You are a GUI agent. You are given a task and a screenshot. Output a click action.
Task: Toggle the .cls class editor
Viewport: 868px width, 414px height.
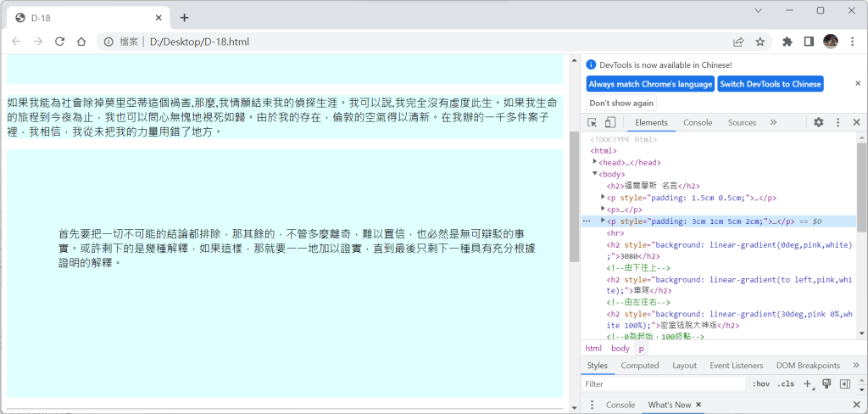[x=786, y=383]
